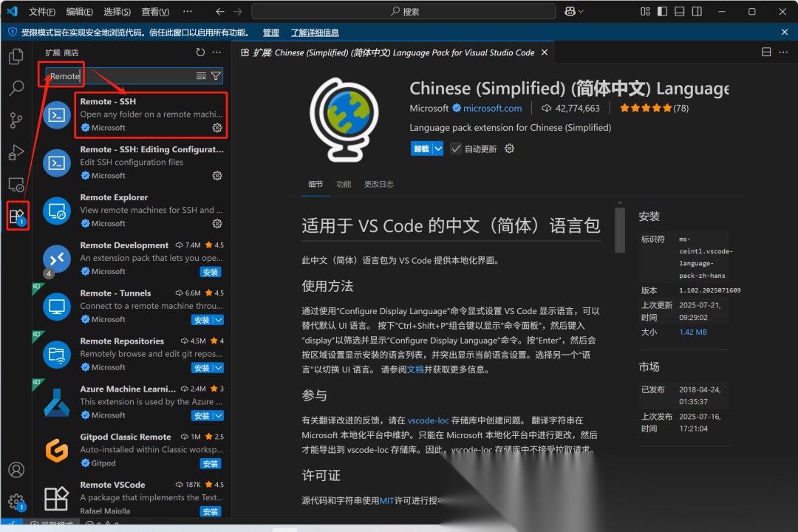Click 管理 in restricted mode banner
The image size is (798, 532).
pos(270,33)
